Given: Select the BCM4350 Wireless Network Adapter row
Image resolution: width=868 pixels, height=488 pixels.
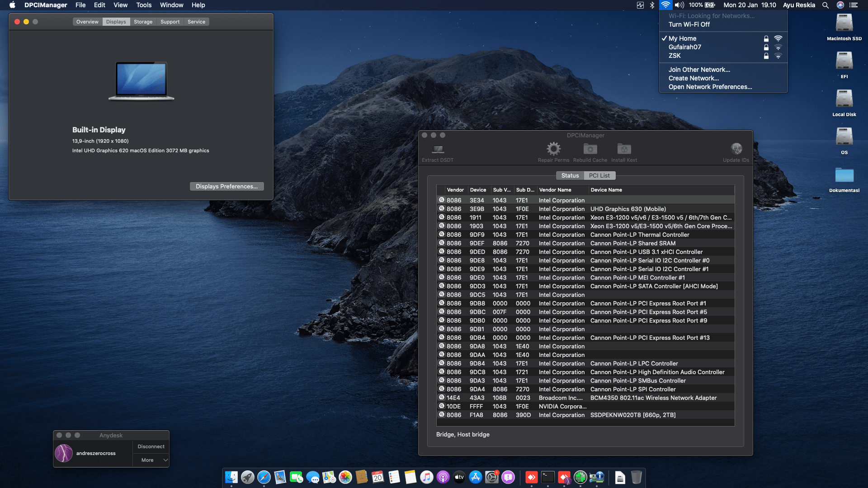Looking at the screenshot, I should [653, 398].
